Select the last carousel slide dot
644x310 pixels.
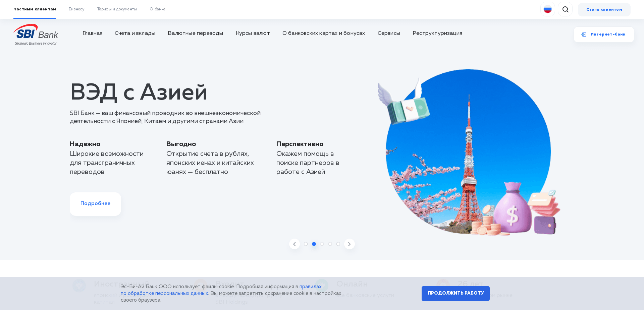click(x=338, y=244)
